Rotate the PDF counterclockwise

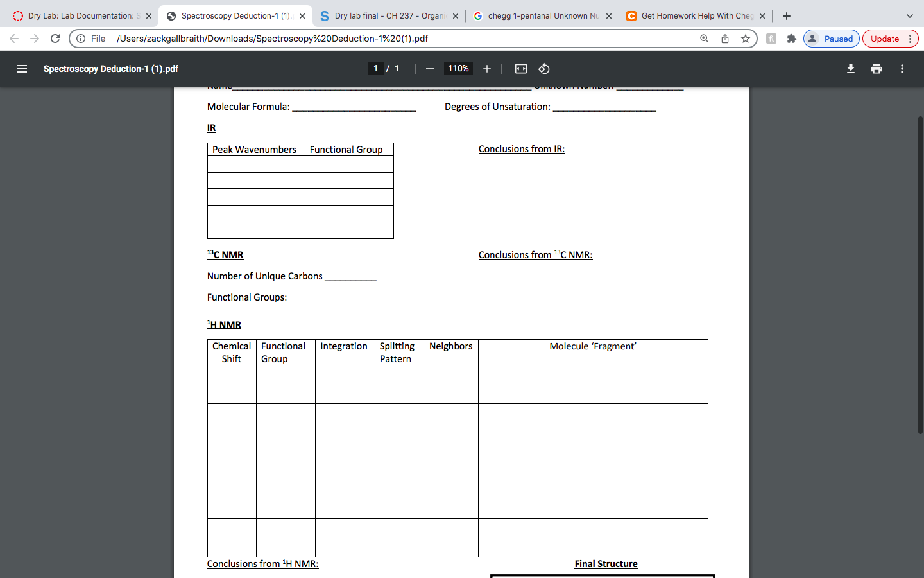544,69
